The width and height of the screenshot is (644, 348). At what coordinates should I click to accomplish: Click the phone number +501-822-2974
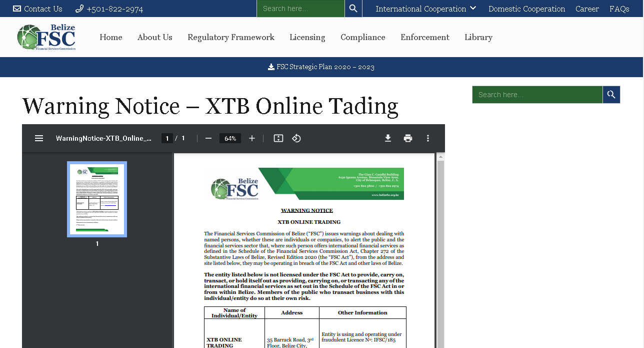(x=114, y=9)
